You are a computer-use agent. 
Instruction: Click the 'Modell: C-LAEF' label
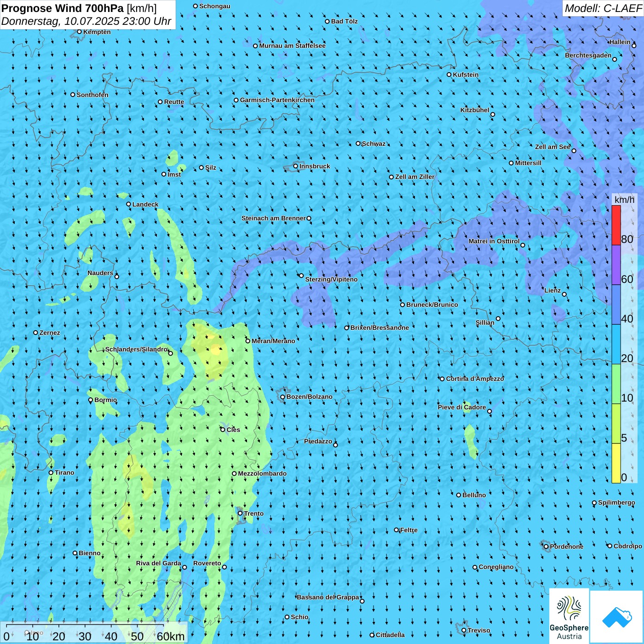click(603, 8)
